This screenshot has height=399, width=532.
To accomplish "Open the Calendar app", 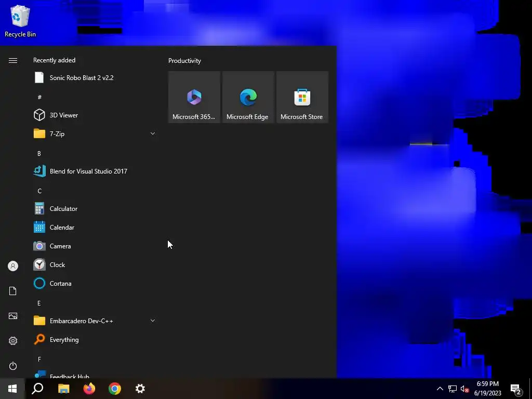I will coord(95,228).
